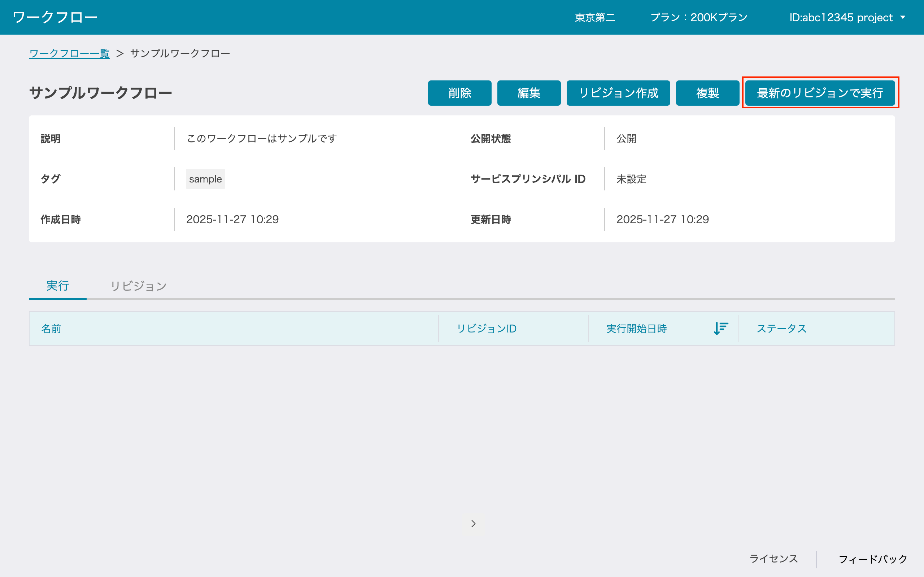The image size is (924, 577).
Task: Toggle sort order on 実行開始日時 column
Action: [719, 329]
